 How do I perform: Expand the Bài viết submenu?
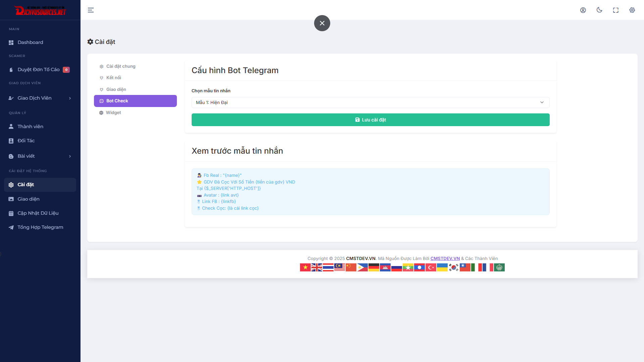point(40,156)
